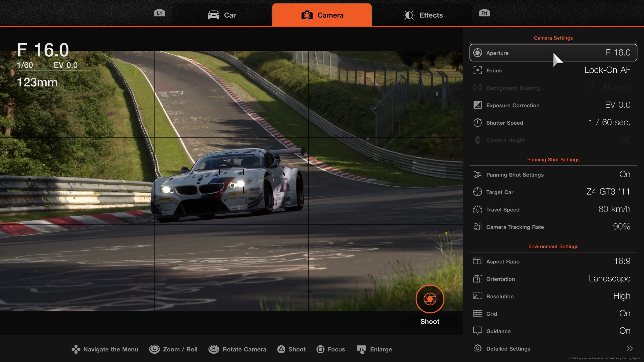
Task: Click the square Focus button hint icon
Action: tap(320, 349)
